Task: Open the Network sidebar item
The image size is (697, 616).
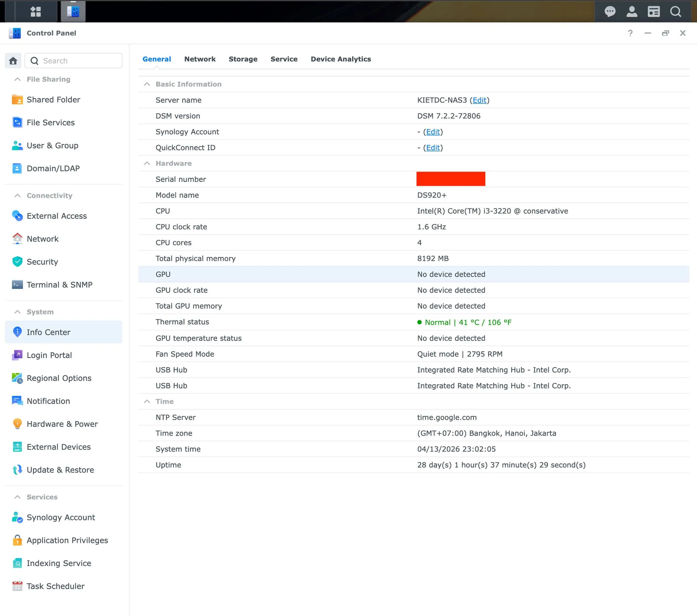Action: (x=64, y=239)
